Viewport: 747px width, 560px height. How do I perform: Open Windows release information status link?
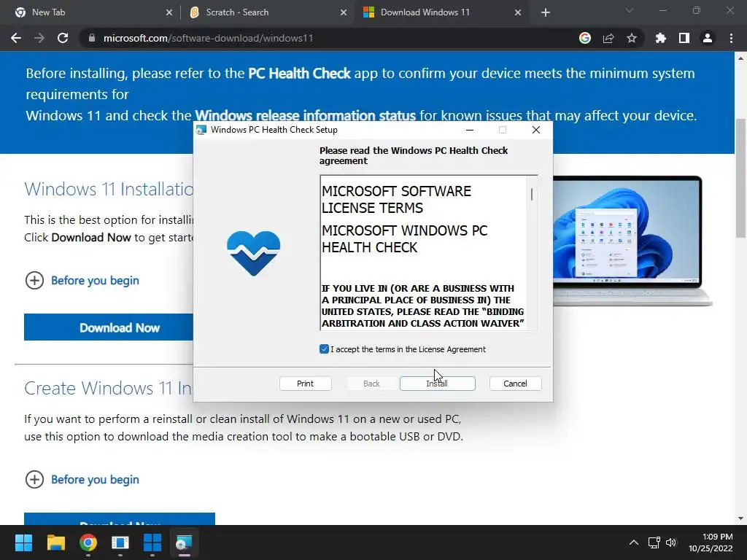[306, 116]
